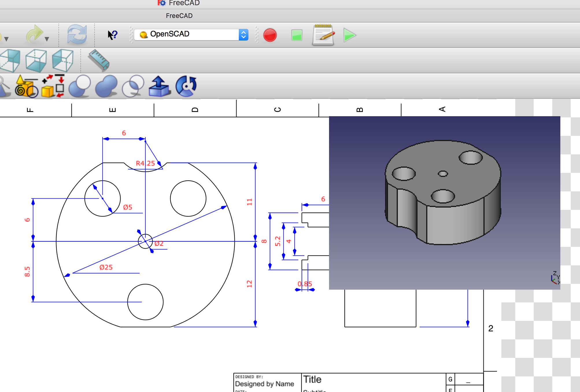
Task: Open the Redo history dropdown arrow
Action: [47, 39]
